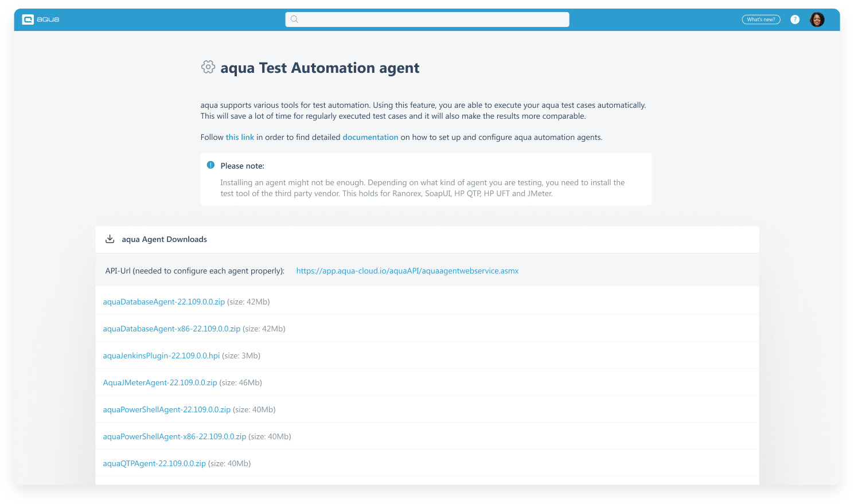This screenshot has height=504, width=854.
Task: Download aquaPowerShellAgent-22.109.0.0.zip
Action: click(x=166, y=409)
